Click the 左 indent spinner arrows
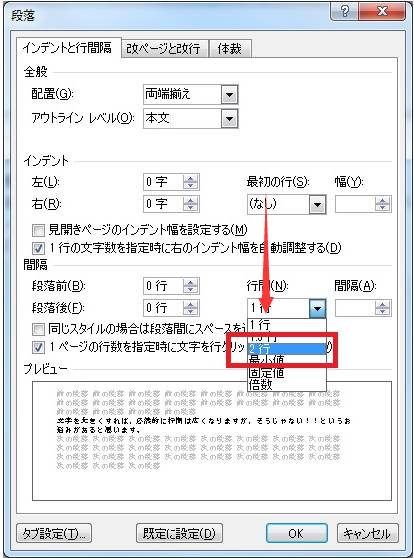 (190, 182)
